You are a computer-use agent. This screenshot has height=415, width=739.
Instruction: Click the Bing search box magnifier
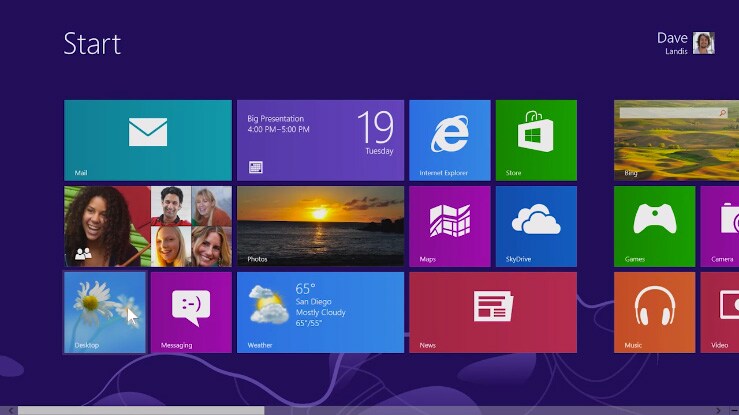(723, 113)
